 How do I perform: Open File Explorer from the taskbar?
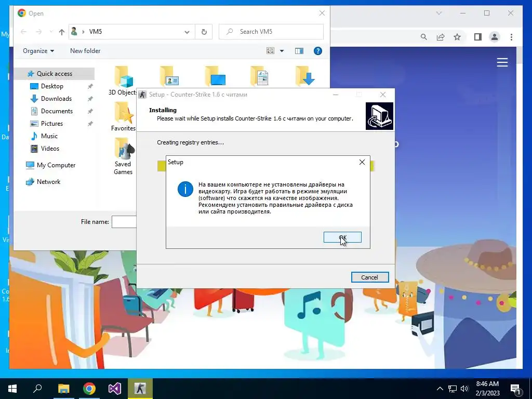63,389
